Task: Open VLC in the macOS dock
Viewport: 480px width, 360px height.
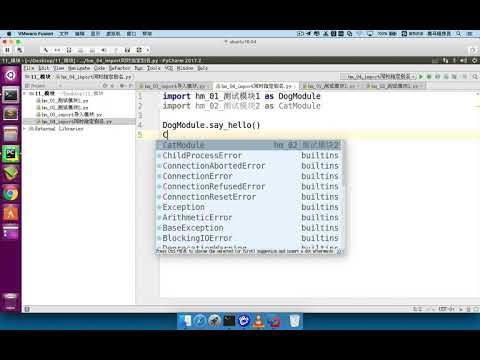Action: pos(259,321)
